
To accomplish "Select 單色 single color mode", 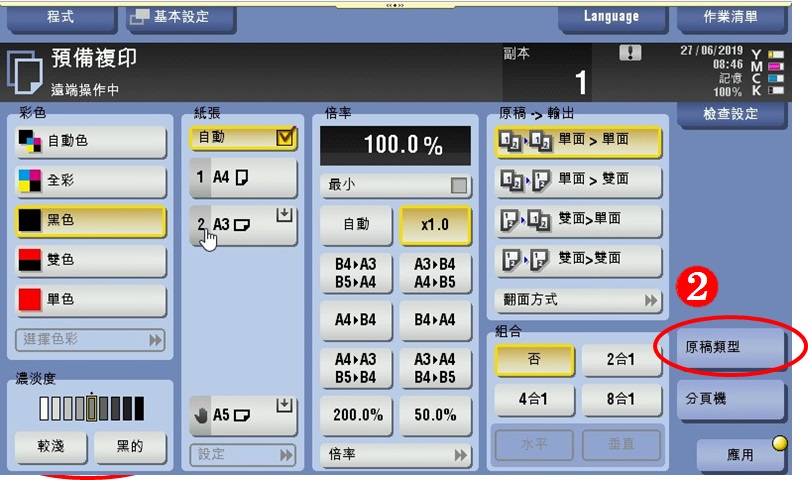I will click(x=91, y=300).
